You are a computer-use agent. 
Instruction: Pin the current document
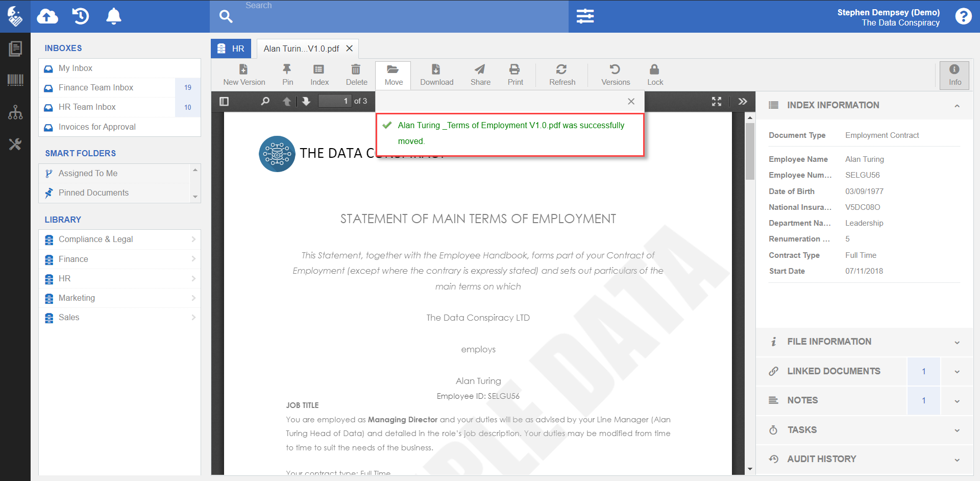(287, 75)
